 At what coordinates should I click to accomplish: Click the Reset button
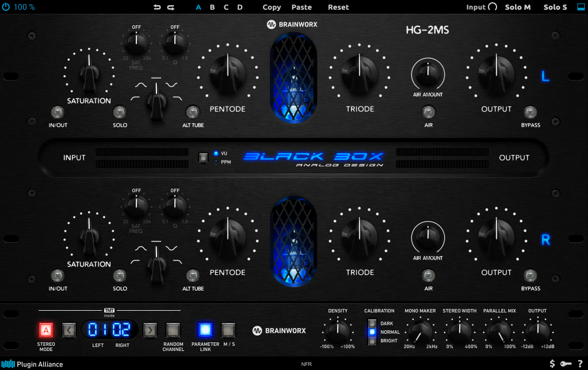[338, 7]
